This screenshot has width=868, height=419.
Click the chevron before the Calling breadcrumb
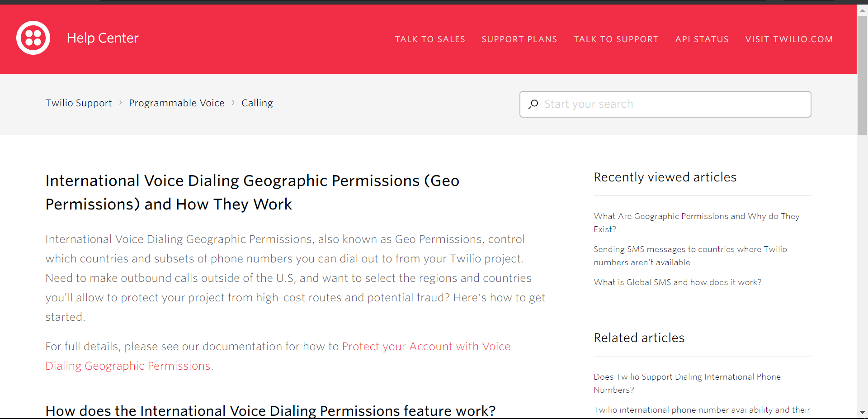(x=233, y=103)
